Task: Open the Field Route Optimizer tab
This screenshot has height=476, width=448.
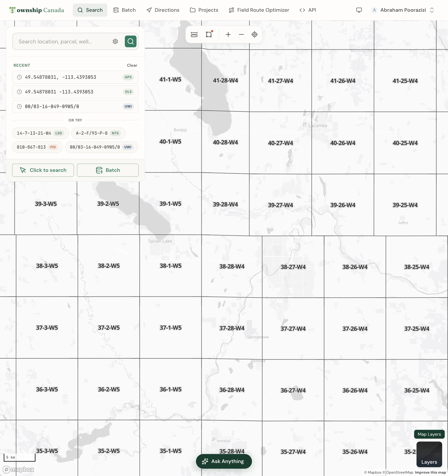Action: (x=259, y=10)
